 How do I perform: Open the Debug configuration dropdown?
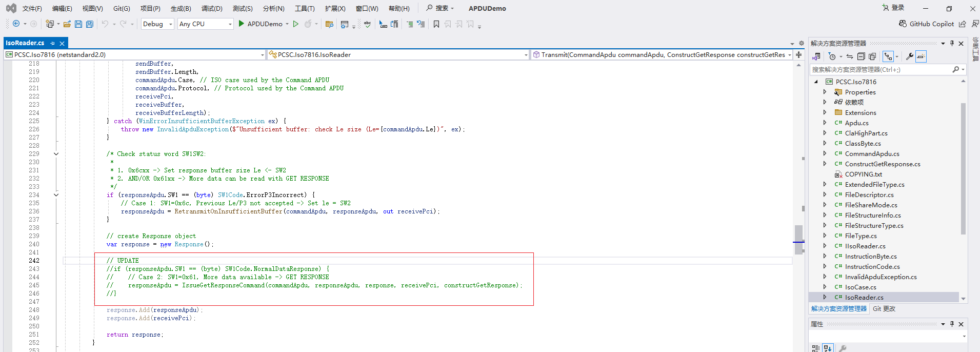[x=157, y=24]
